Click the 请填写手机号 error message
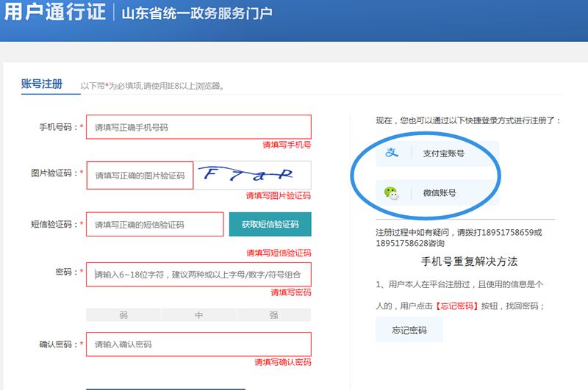This screenshot has width=588, height=390. pyautogui.click(x=287, y=145)
